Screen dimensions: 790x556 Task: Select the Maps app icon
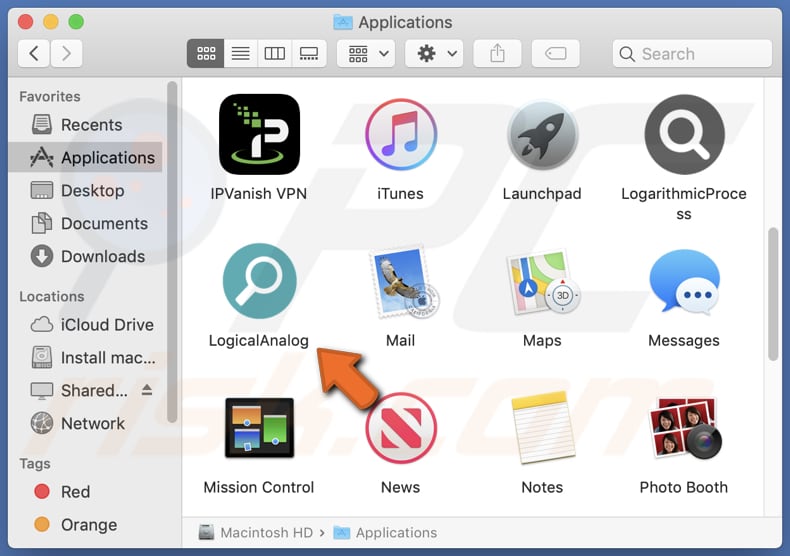tap(543, 282)
